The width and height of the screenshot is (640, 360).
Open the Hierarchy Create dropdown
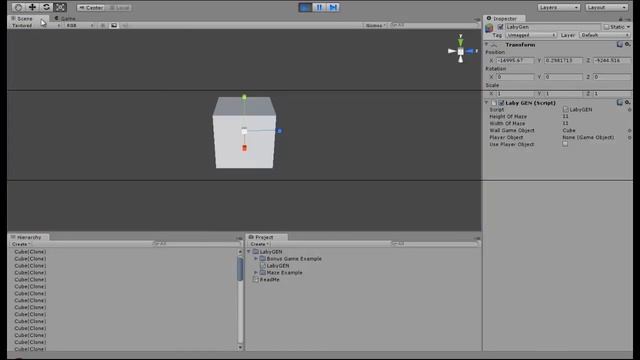pos(20,244)
